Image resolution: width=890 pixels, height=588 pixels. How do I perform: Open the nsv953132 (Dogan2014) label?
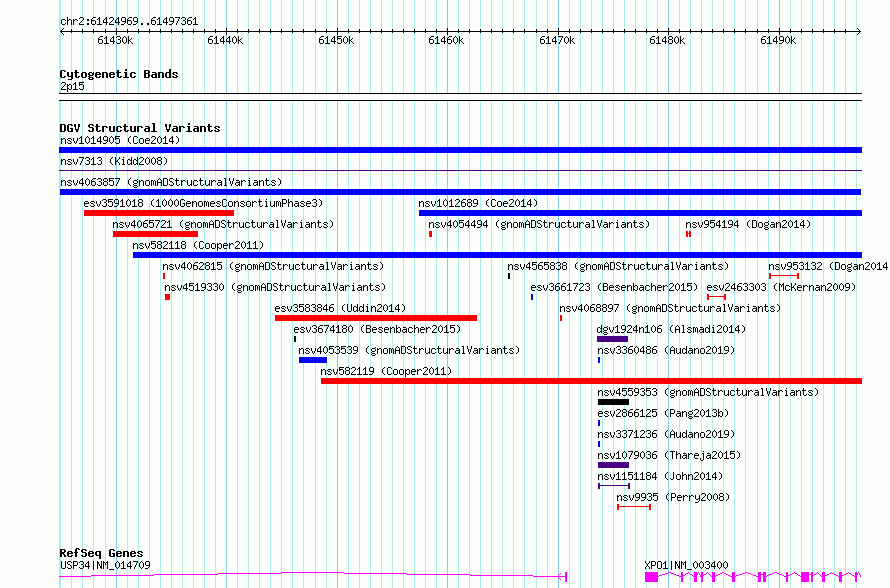point(829,266)
